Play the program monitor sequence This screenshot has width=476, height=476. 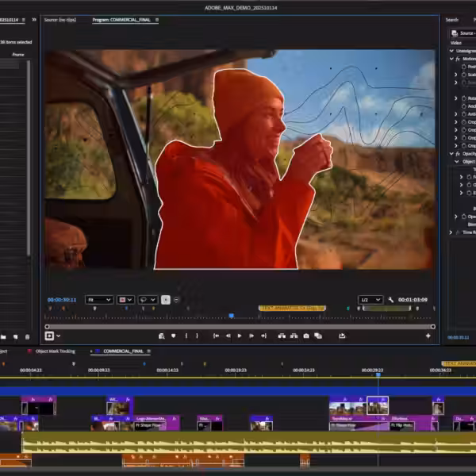click(x=240, y=336)
